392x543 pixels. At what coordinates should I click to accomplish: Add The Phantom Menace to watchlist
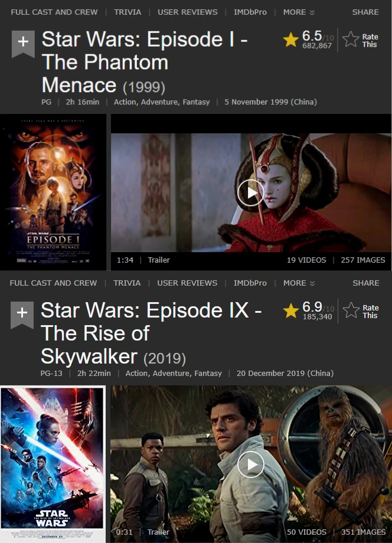23,43
